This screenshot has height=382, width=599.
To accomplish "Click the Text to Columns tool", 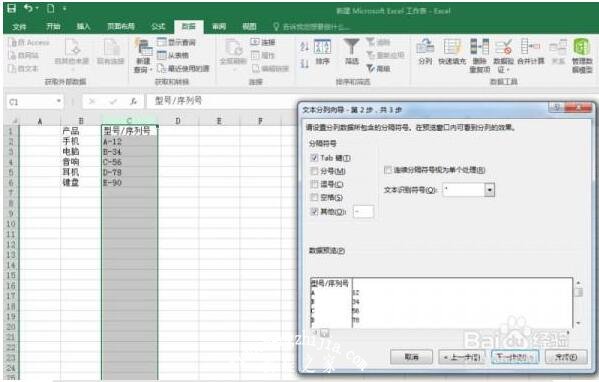I will tap(425, 52).
